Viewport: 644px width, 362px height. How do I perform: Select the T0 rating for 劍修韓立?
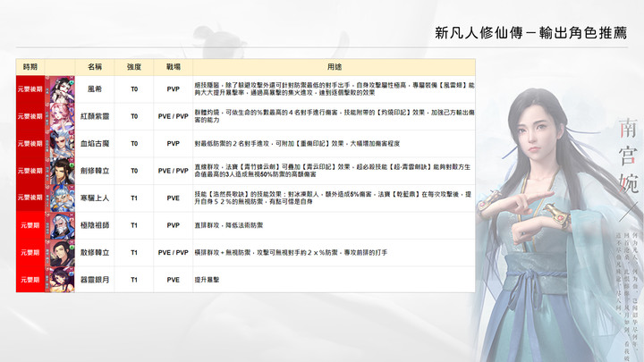(134, 171)
